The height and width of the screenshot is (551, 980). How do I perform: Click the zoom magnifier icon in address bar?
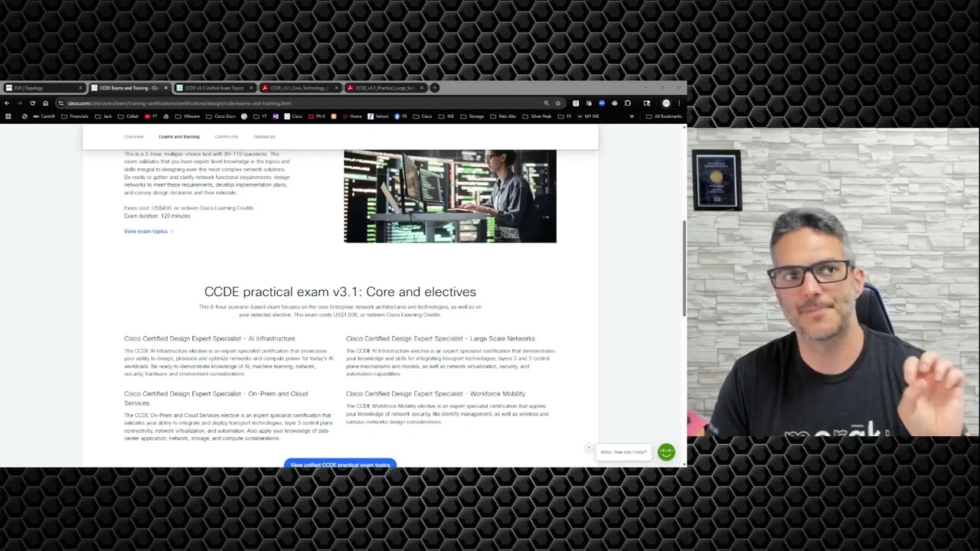click(x=546, y=103)
